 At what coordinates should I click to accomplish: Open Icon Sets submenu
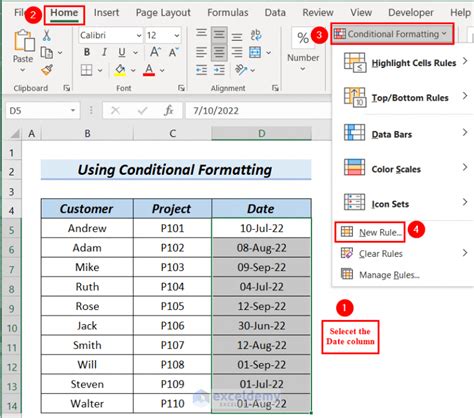(405, 203)
